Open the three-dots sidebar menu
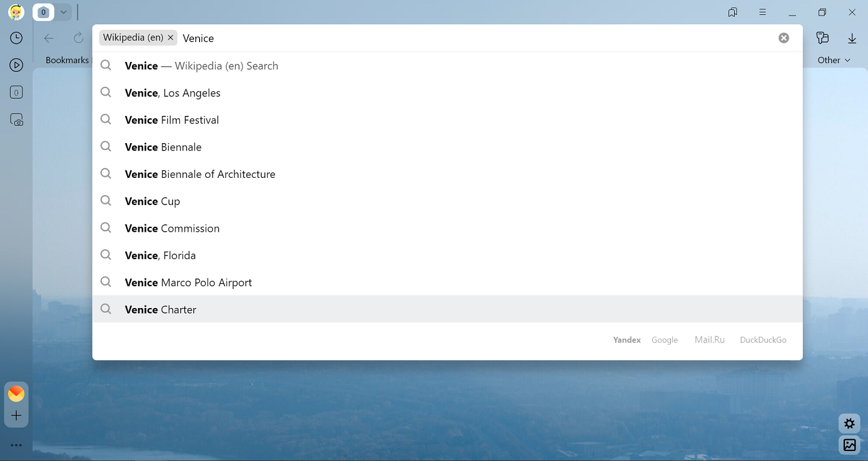 16,445
